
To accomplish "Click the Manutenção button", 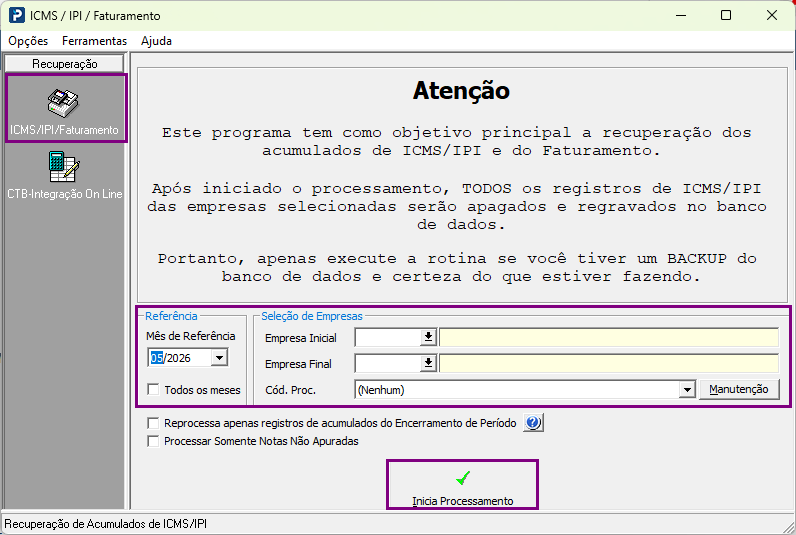I will pyautogui.click(x=739, y=389).
